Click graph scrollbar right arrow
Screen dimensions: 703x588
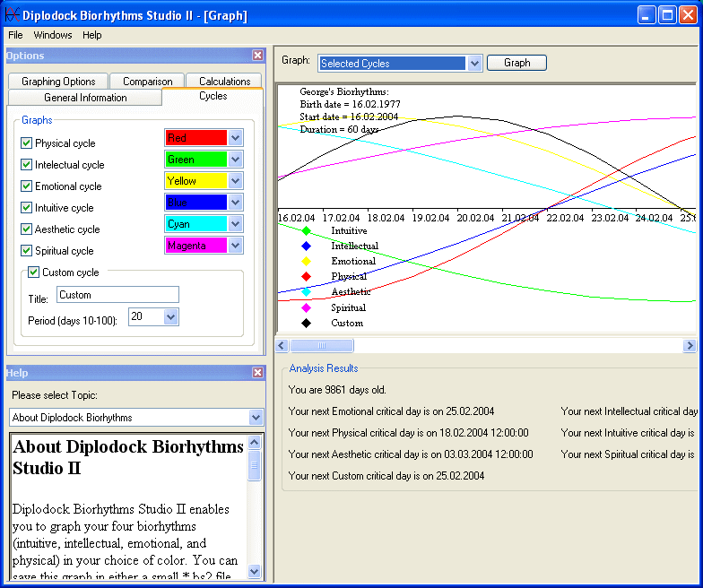[x=690, y=346]
